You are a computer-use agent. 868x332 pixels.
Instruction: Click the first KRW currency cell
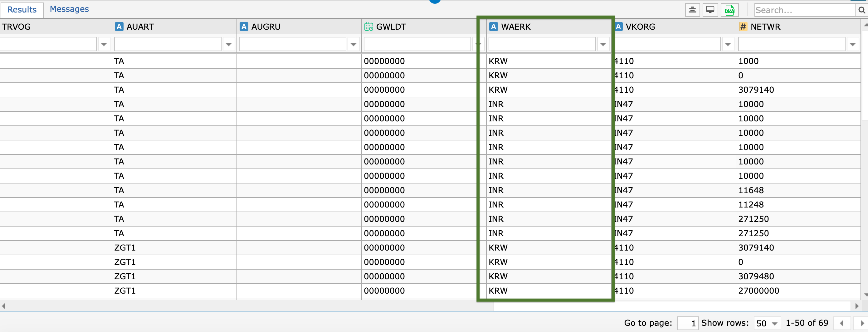click(x=549, y=61)
